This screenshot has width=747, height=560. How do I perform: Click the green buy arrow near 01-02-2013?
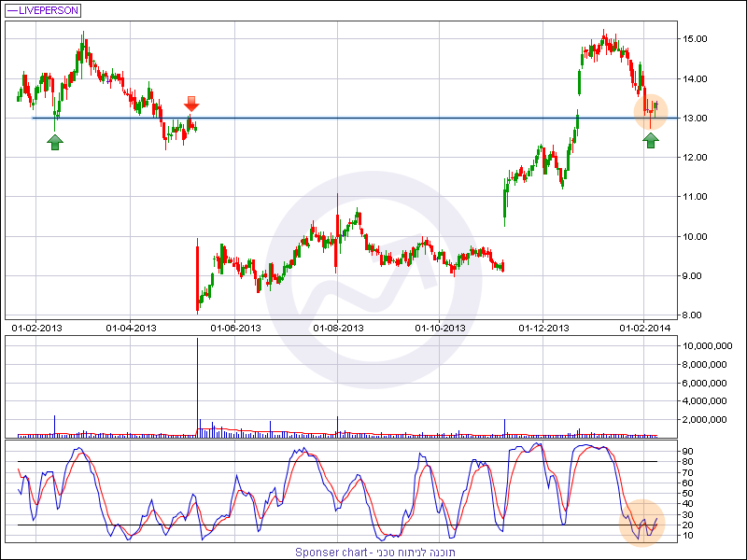[x=55, y=142]
